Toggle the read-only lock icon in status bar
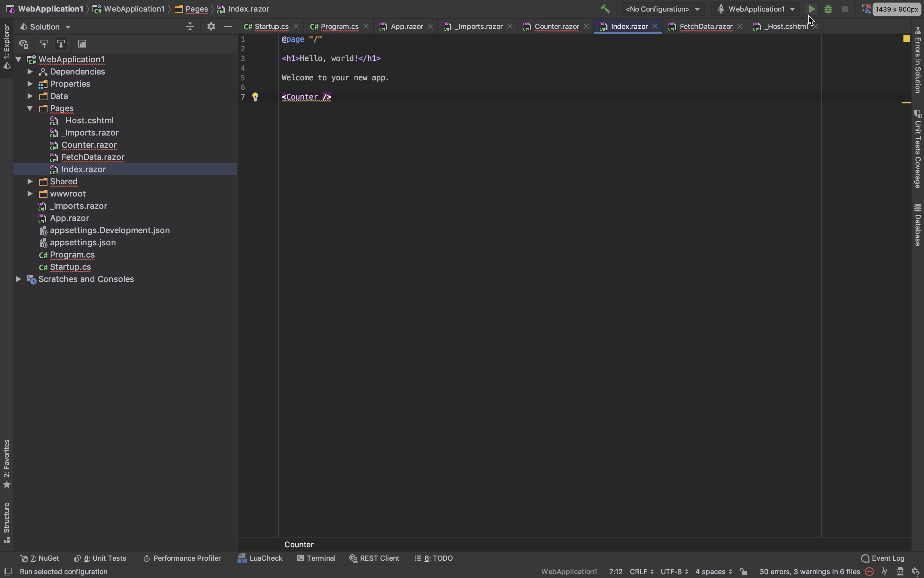 (743, 572)
